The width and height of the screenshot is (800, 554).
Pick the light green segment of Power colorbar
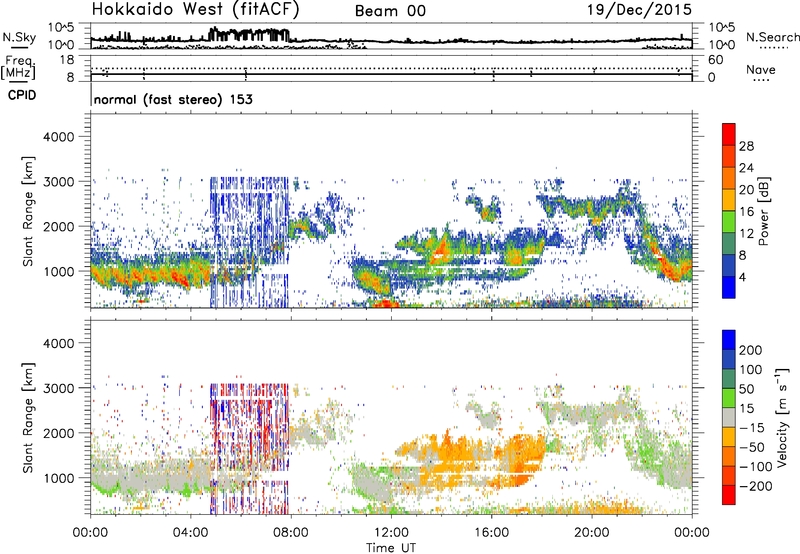tap(729, 222)
